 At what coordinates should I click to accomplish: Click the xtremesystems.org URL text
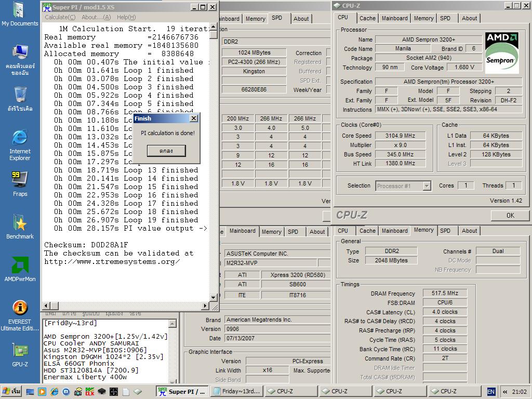coord(112,262)
